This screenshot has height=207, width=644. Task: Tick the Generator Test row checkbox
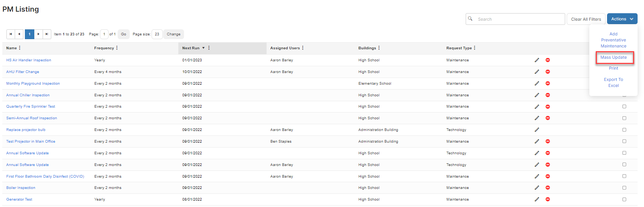[x=624, y=199]
